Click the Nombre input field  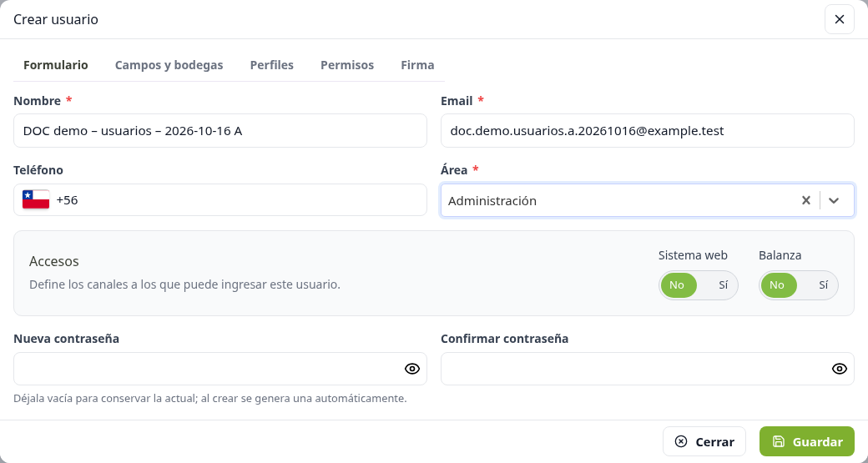click(x=220, y=130)
